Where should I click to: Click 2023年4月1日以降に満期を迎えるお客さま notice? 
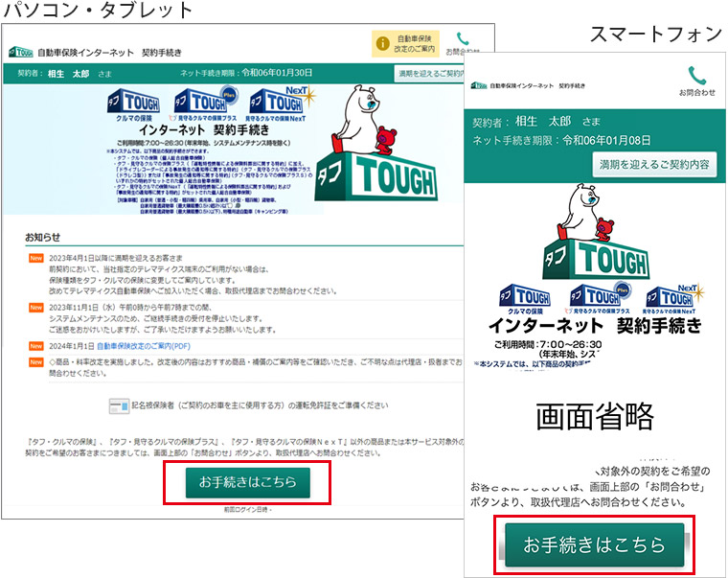click(x=116, y=258)
